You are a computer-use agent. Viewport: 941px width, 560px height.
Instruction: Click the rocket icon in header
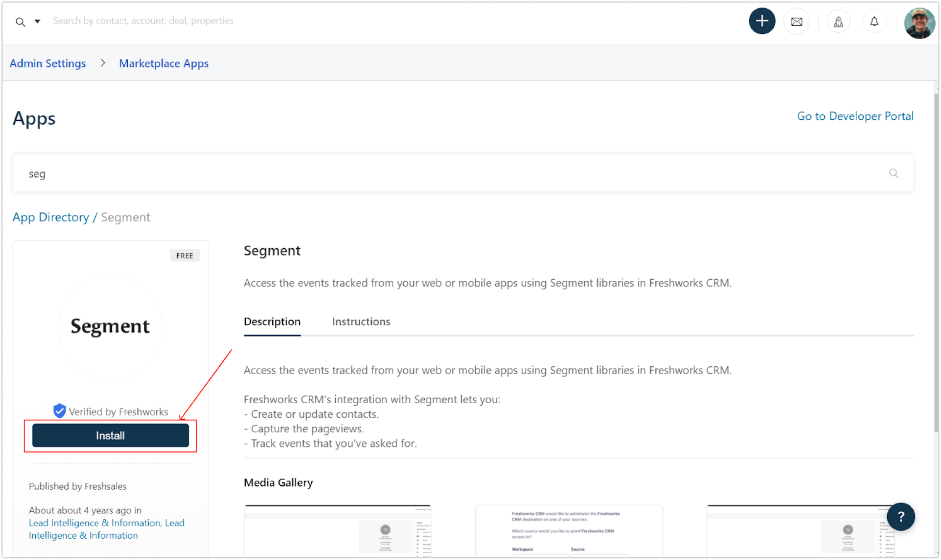pos(838,21)
